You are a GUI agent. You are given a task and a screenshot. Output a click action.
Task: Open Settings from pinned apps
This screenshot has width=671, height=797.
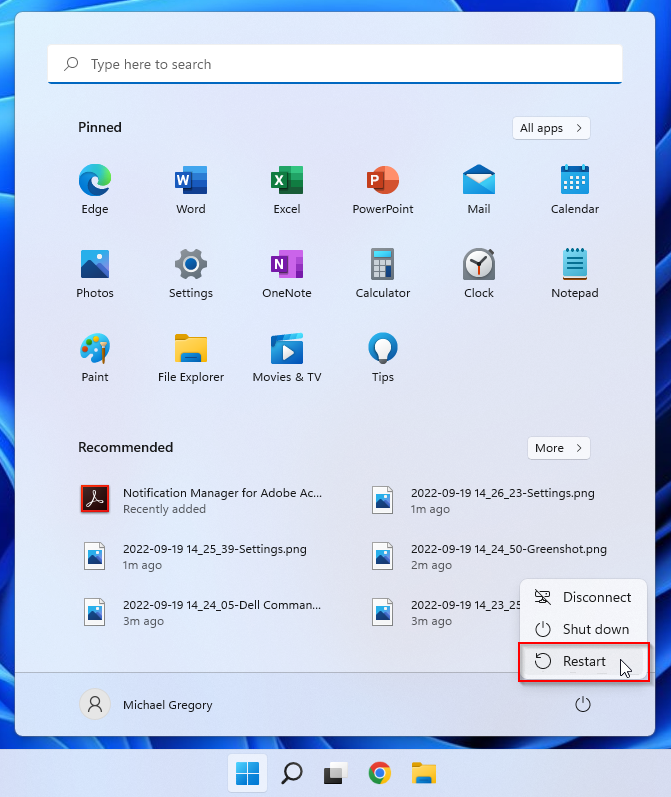click(x=191, y=273)
